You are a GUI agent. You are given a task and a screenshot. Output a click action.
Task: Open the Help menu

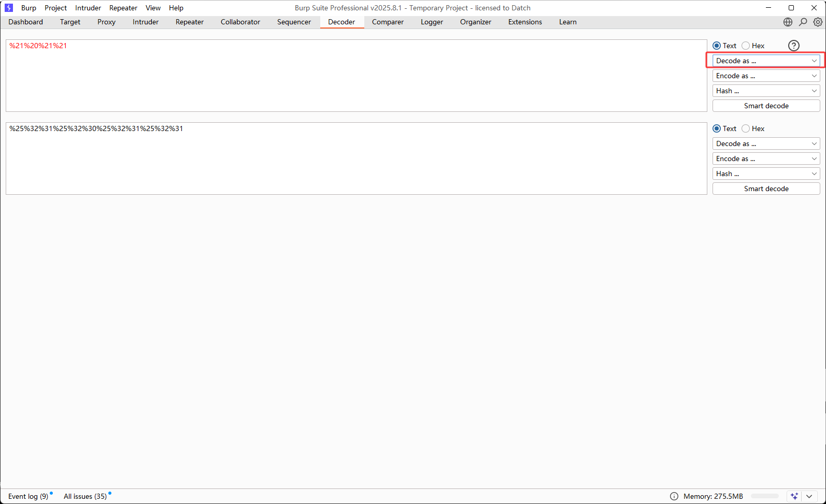click(176, 8)
